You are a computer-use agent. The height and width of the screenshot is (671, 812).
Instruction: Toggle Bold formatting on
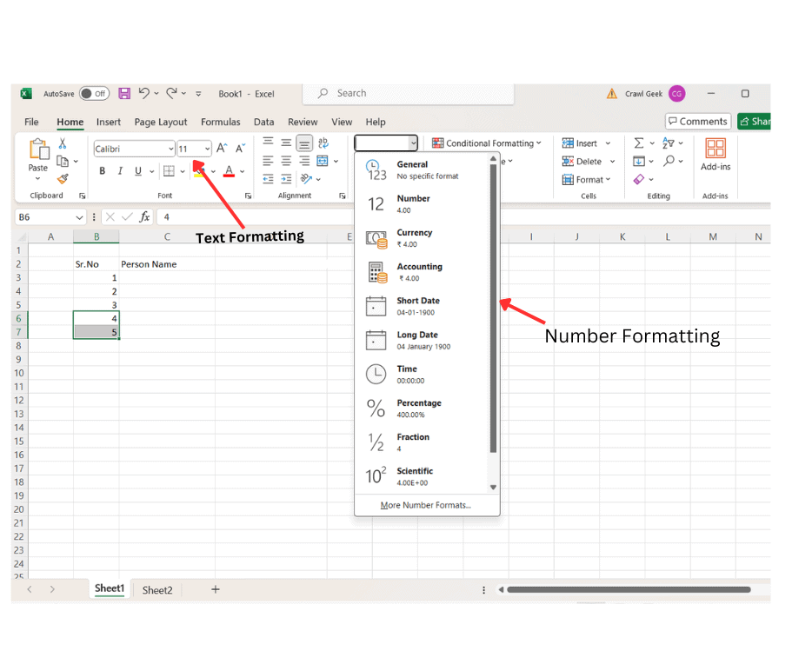[102, 171]
